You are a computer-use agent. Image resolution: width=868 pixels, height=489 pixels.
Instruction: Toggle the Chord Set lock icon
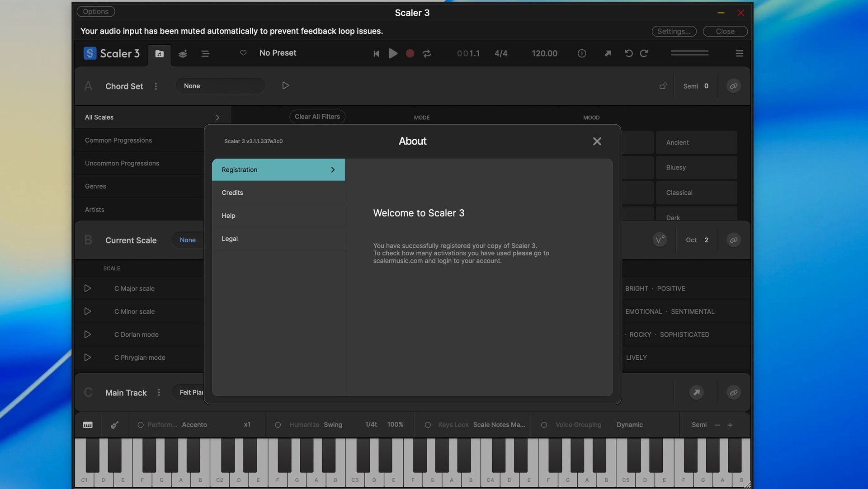663,86
